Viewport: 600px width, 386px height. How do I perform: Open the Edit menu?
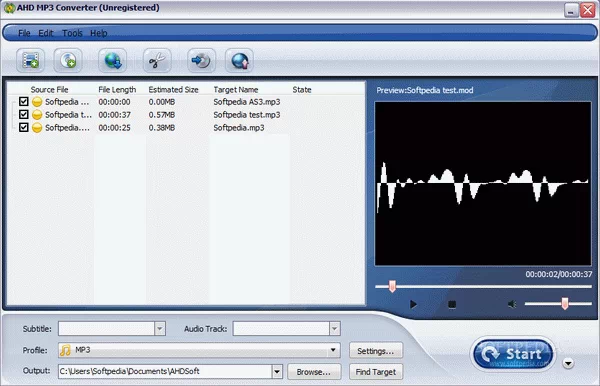(46, 33)
